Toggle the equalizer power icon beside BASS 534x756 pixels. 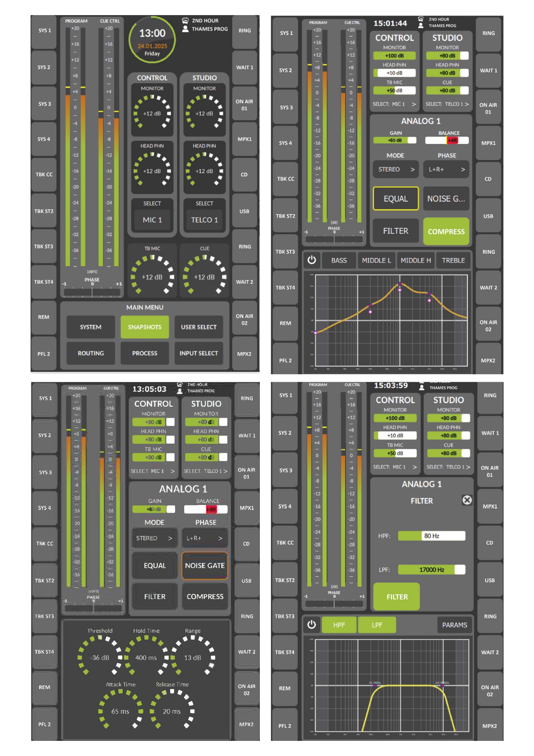coord(312,260)
